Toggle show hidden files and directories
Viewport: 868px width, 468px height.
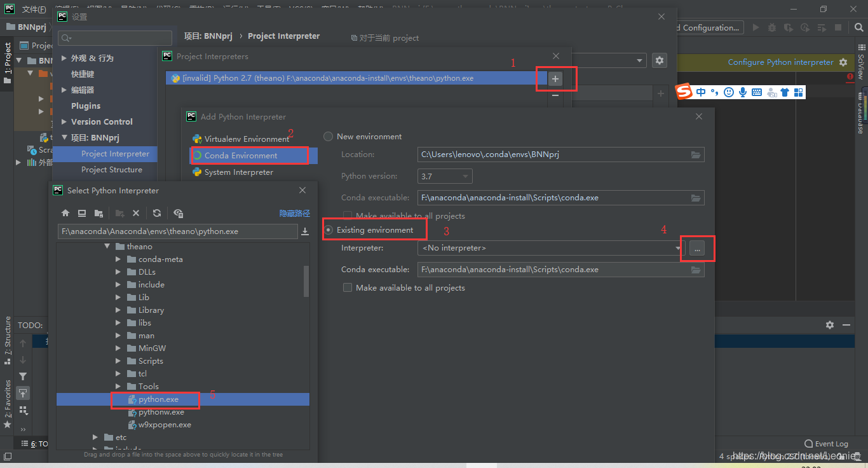[178, 213]
